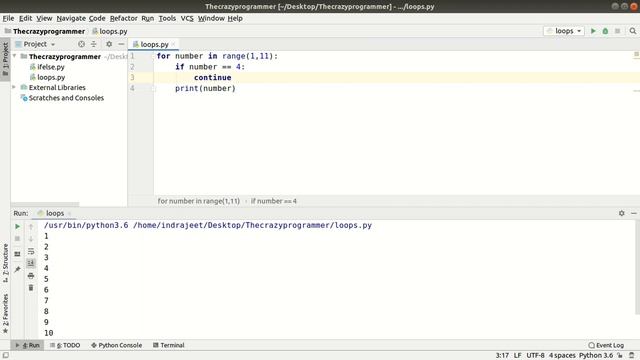Open the Navigate menu
Image resolution: width=640 pixels, height=360 pixels.
click(71, 18)
